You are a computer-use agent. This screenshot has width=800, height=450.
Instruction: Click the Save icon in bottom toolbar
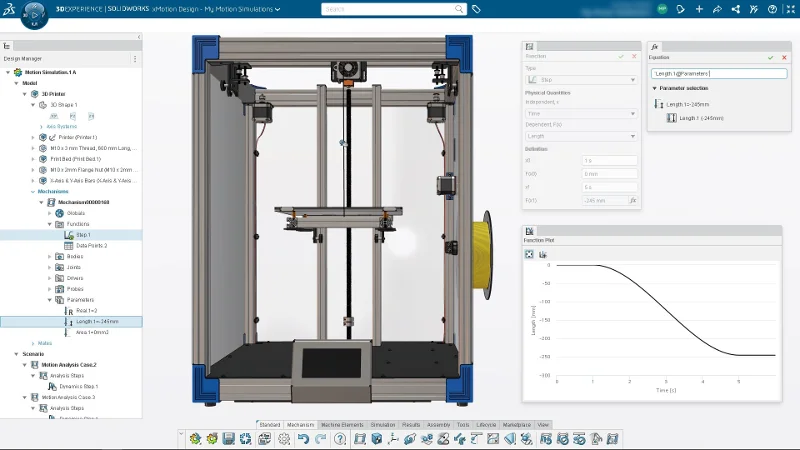(229, 439)
